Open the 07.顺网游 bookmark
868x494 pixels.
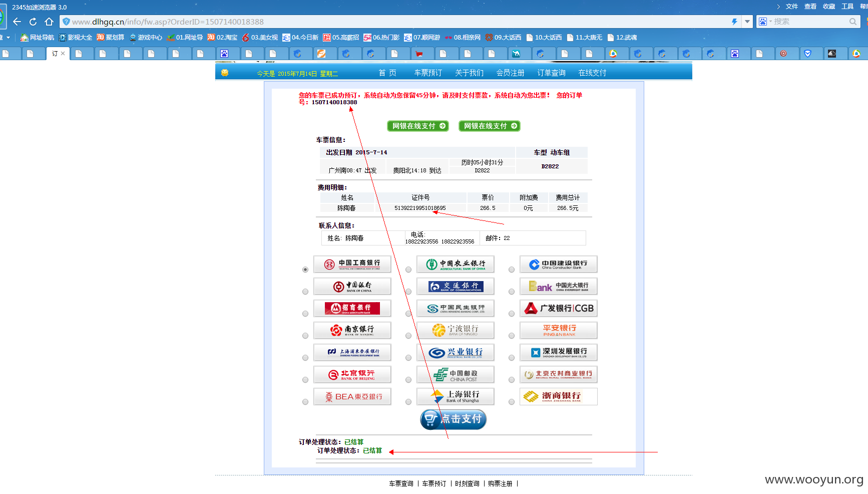(x=422, y=38)
